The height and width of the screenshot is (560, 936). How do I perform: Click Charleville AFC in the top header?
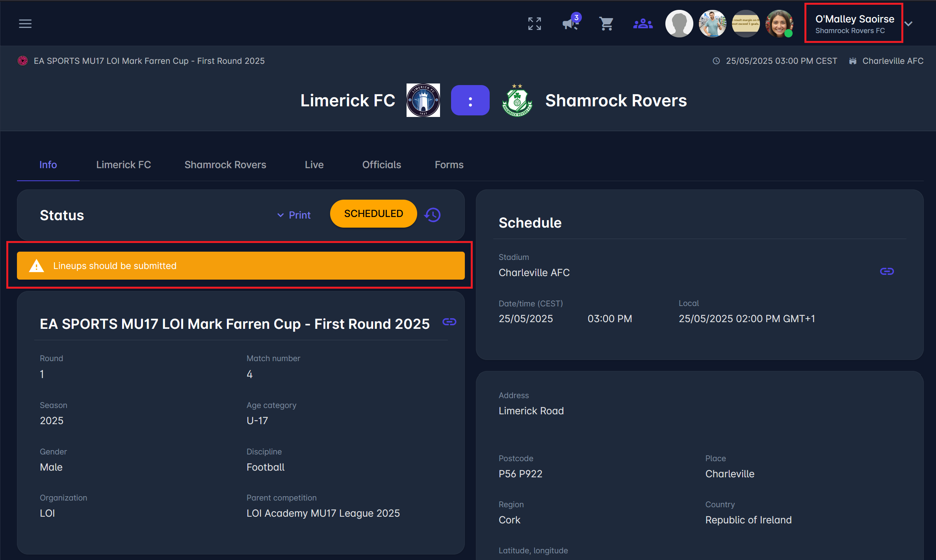[893, 61]
